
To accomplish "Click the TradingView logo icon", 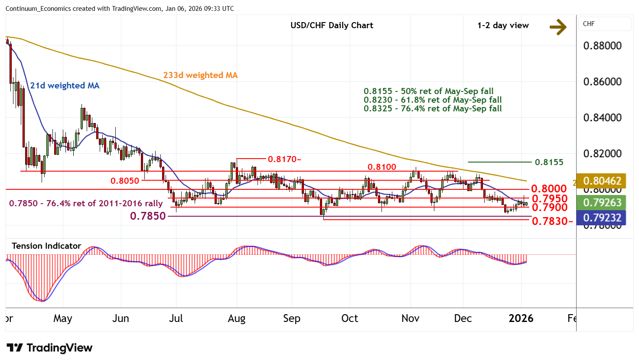I will coord(15,348).
